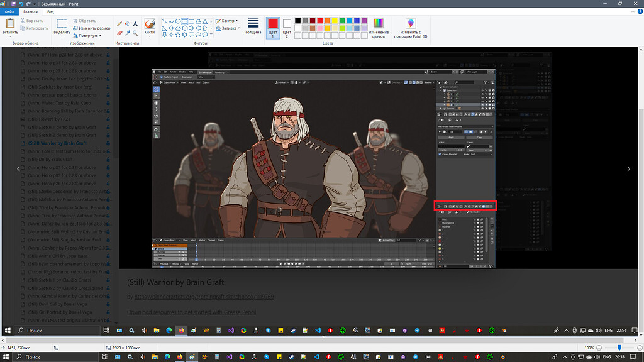Screen dimensions: 644x362
Task: Click the zoom slider in Paint status bar
Action: (619, 348)
